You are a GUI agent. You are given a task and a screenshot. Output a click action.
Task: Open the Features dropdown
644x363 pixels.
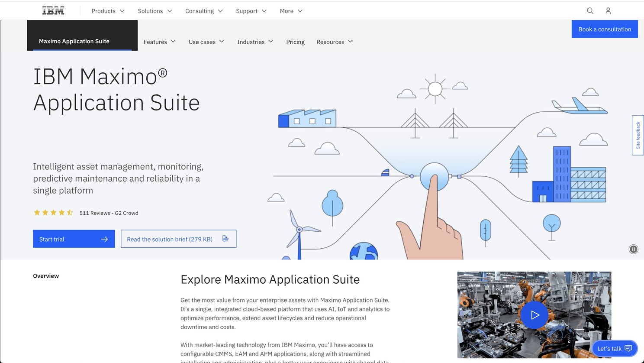coord(159,42)
